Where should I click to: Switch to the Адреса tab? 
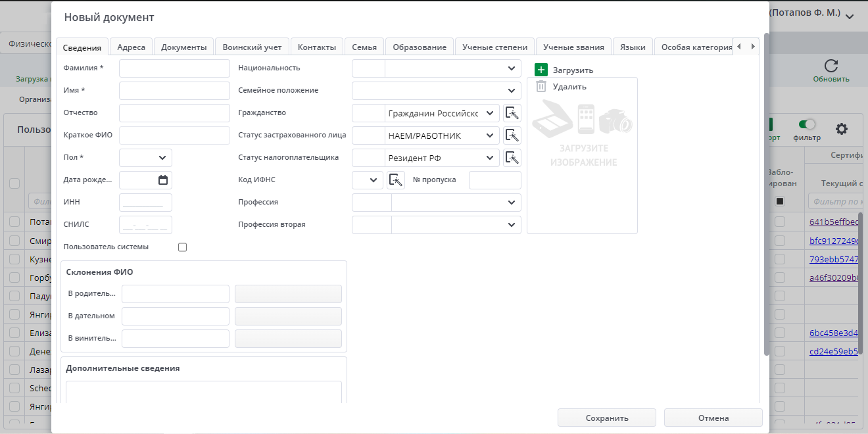[131, 47]
